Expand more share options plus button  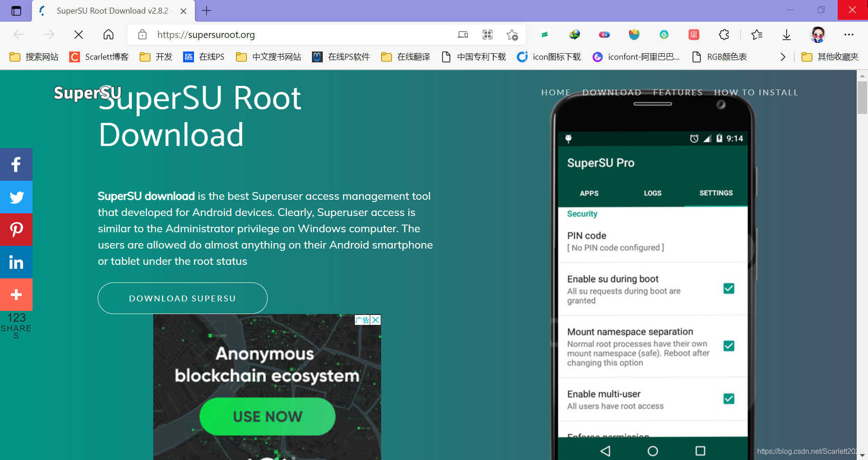16,295
